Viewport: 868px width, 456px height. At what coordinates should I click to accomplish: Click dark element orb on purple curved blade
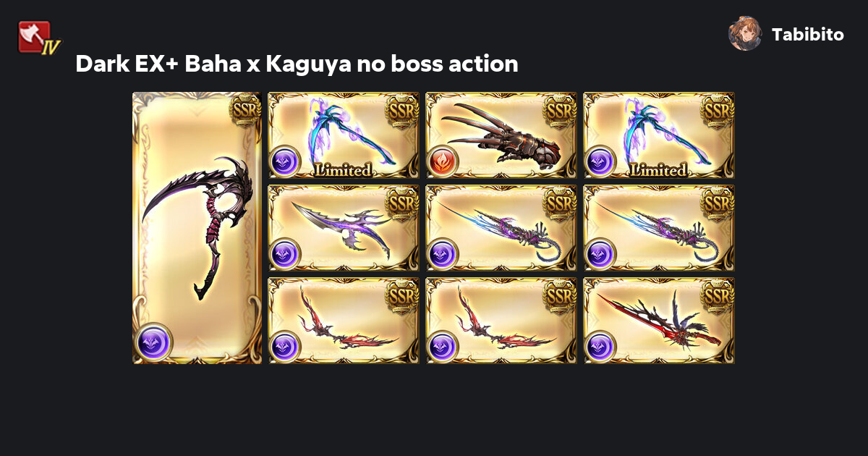pyautogui.click(x=285, y=253)
